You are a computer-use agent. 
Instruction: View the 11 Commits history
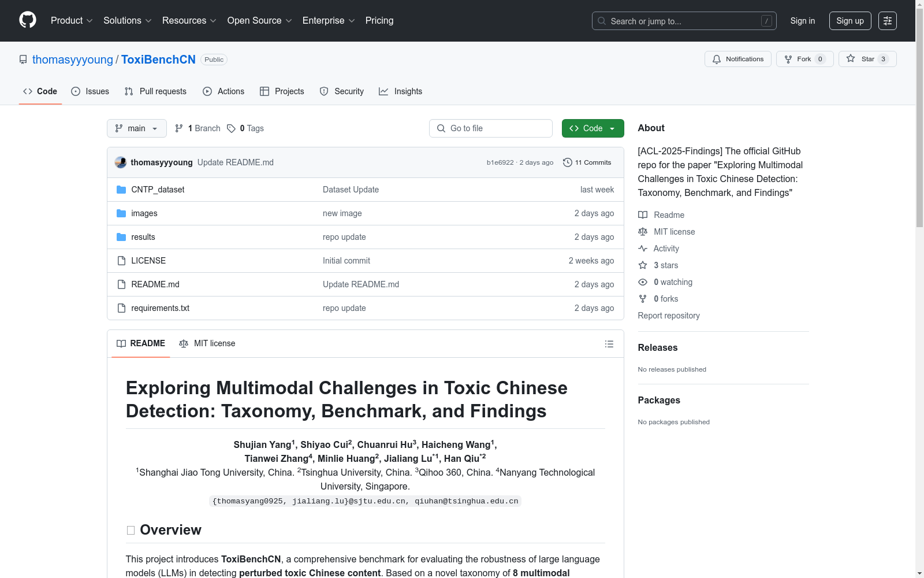point(587,162)
